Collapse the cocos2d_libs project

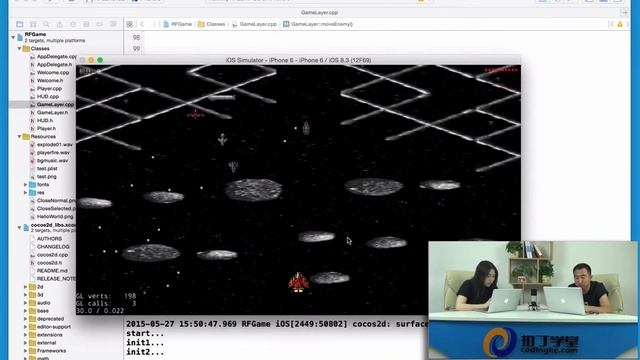19,227
